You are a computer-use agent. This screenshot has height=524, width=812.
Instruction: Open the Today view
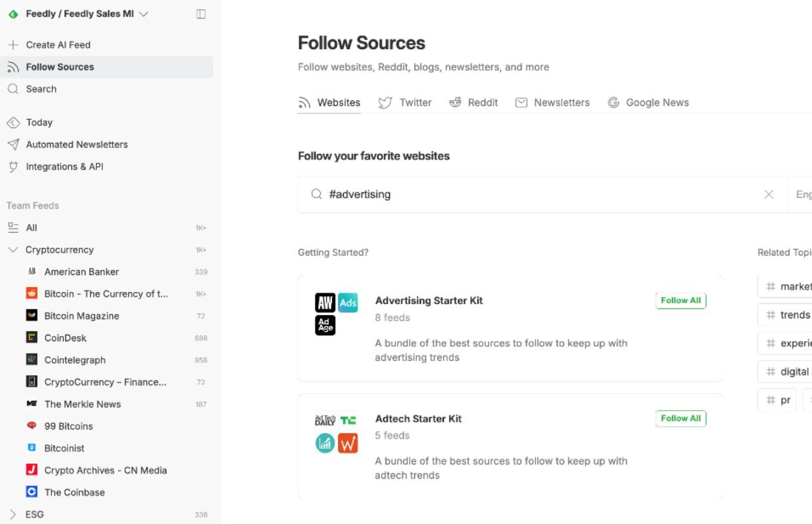[x=39, y=122]
